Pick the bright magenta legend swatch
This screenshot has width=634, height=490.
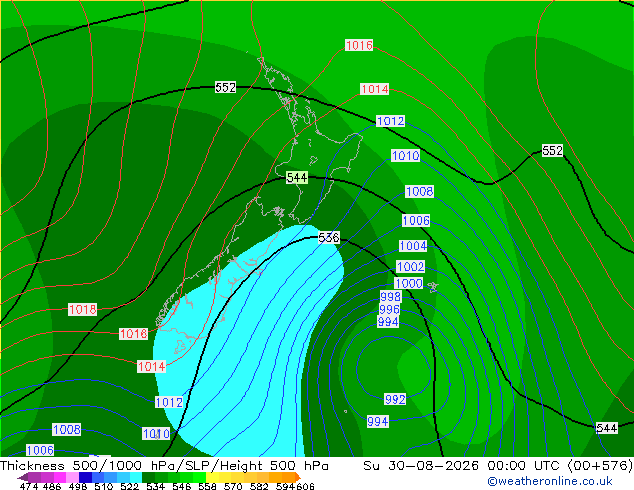coord(60,477)
